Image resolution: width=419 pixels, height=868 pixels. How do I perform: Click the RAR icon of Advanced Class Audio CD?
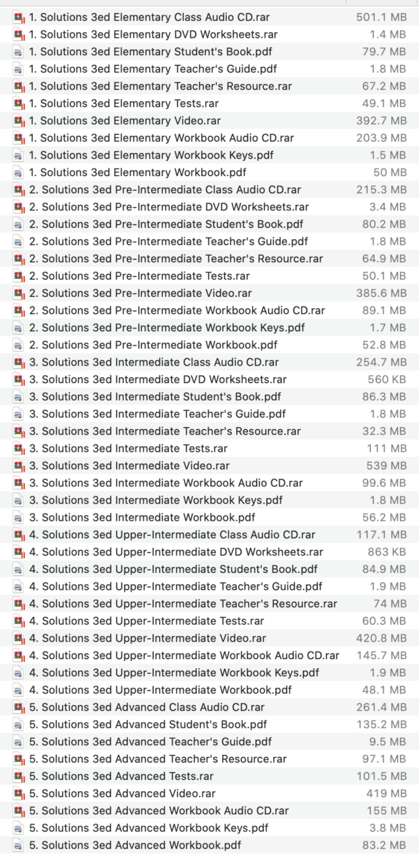18,707
